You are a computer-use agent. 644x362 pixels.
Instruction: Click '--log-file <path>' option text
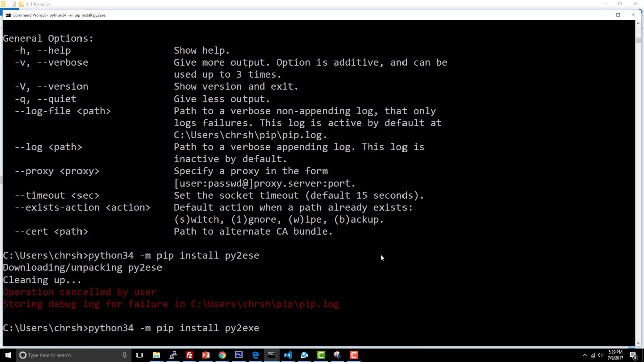(x=62, y=111)
